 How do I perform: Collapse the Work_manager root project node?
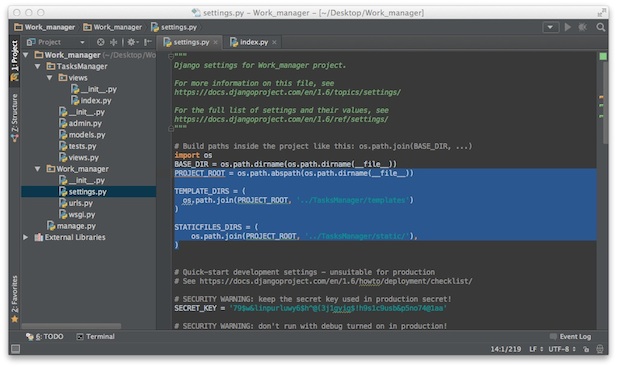[26, 55]
